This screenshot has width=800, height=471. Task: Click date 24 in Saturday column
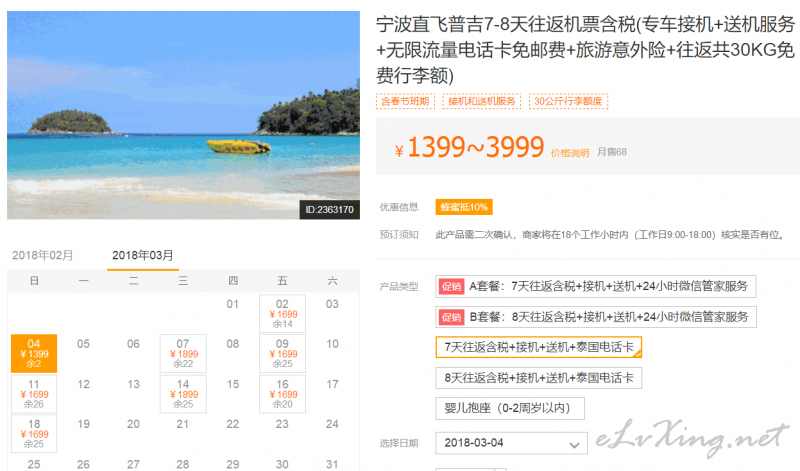point(332,424)
